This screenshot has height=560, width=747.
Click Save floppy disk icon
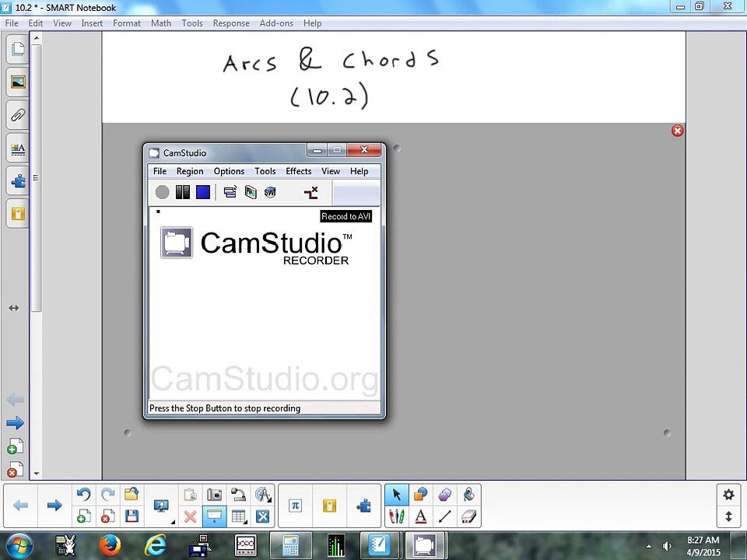[132, 516]
